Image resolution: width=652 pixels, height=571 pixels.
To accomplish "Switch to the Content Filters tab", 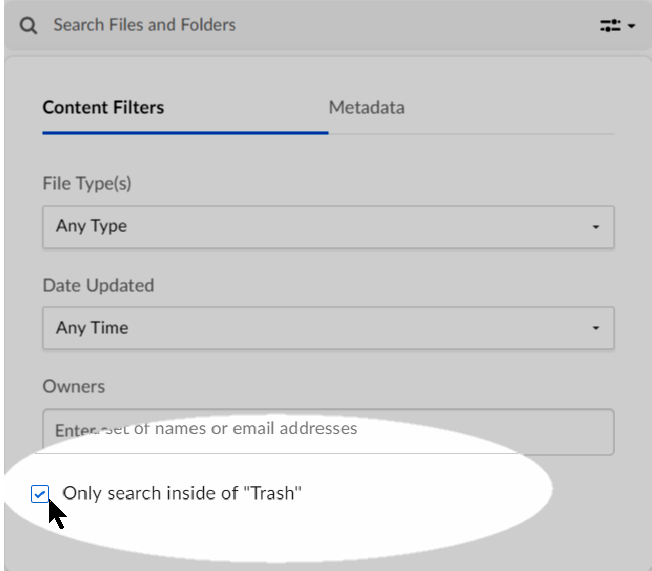I will [x=103, y=108].
